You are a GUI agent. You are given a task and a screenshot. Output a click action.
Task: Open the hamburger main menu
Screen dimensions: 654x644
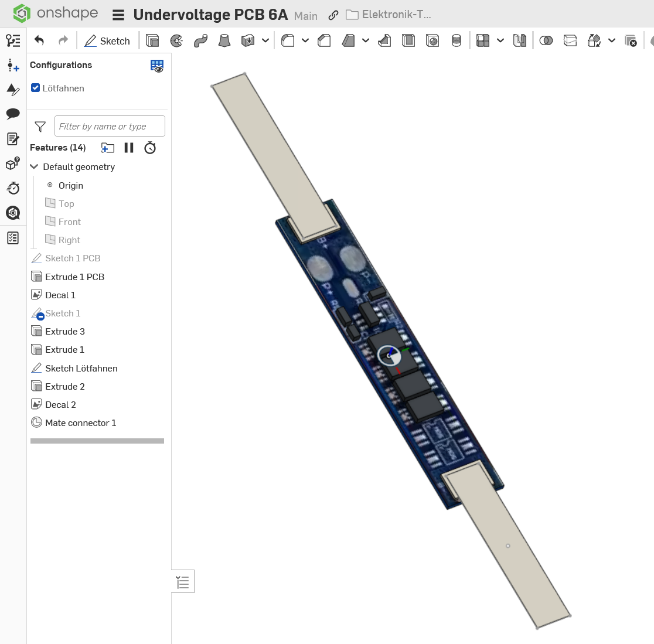118,15
